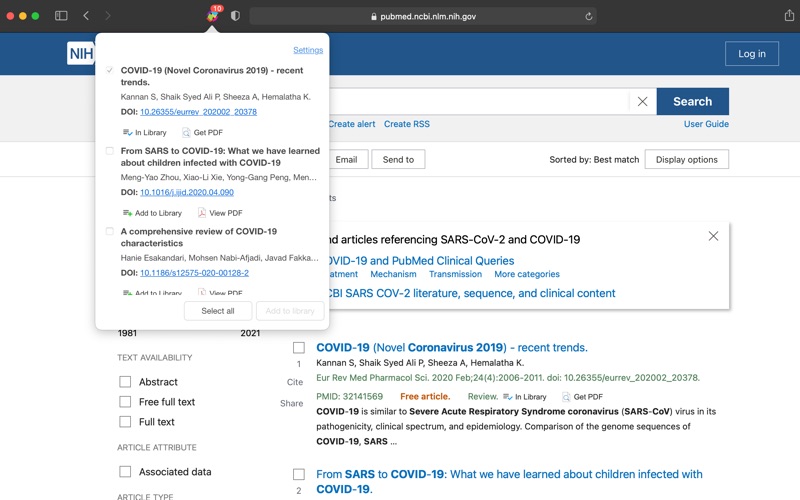This screenshot has width=800, height=500.
Task: Click the Create alert link
Action: [x=352, y=124]
